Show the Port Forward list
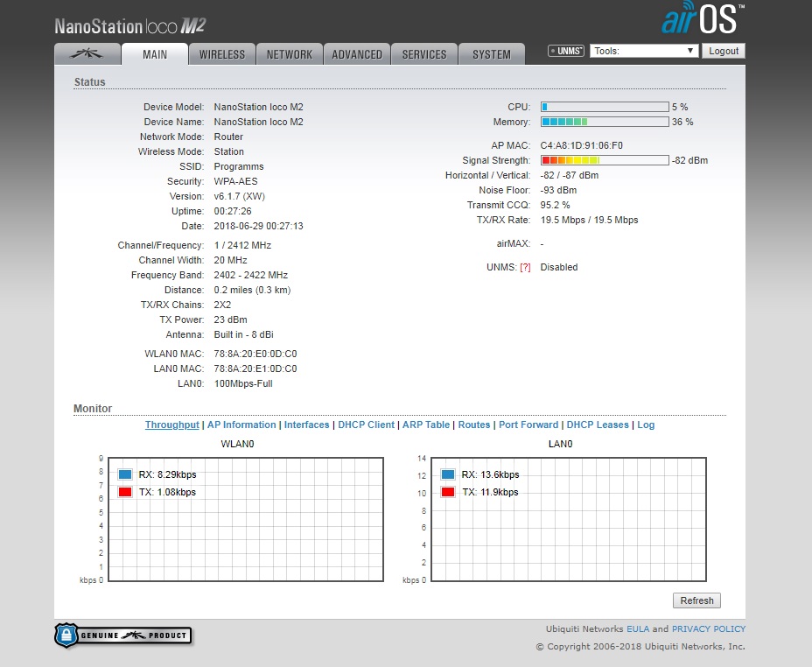 click(x=528, y=425)
